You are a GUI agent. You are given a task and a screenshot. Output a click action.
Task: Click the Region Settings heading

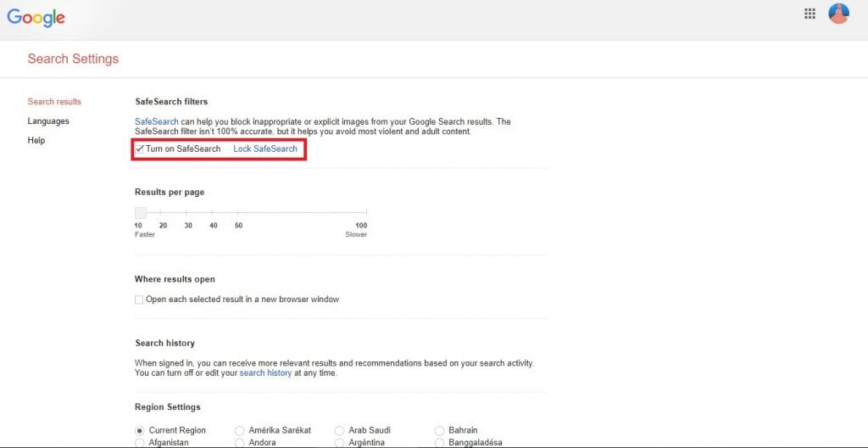(x=168, y=407)
